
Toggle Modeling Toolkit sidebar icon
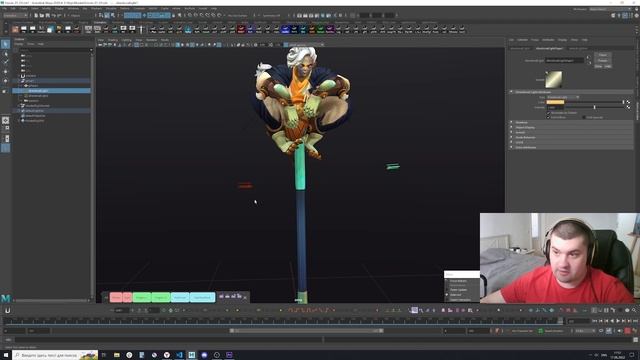[613, 15]
